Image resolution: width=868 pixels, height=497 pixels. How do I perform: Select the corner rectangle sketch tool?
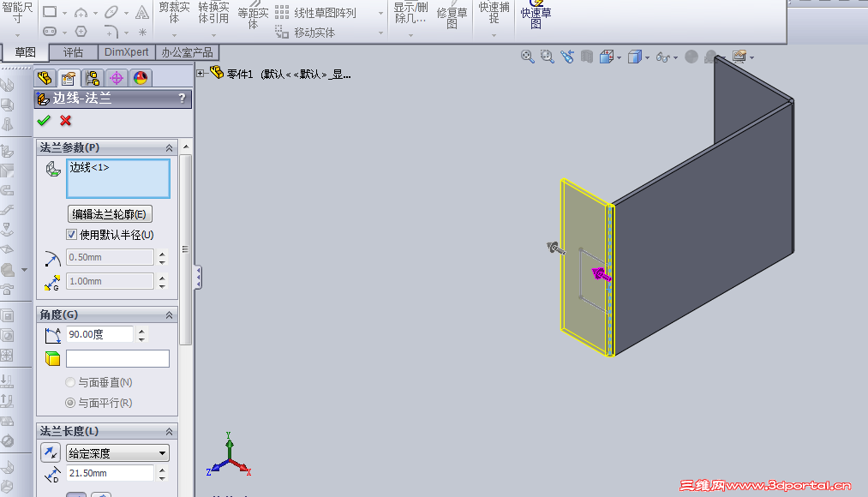pos(50,12)
